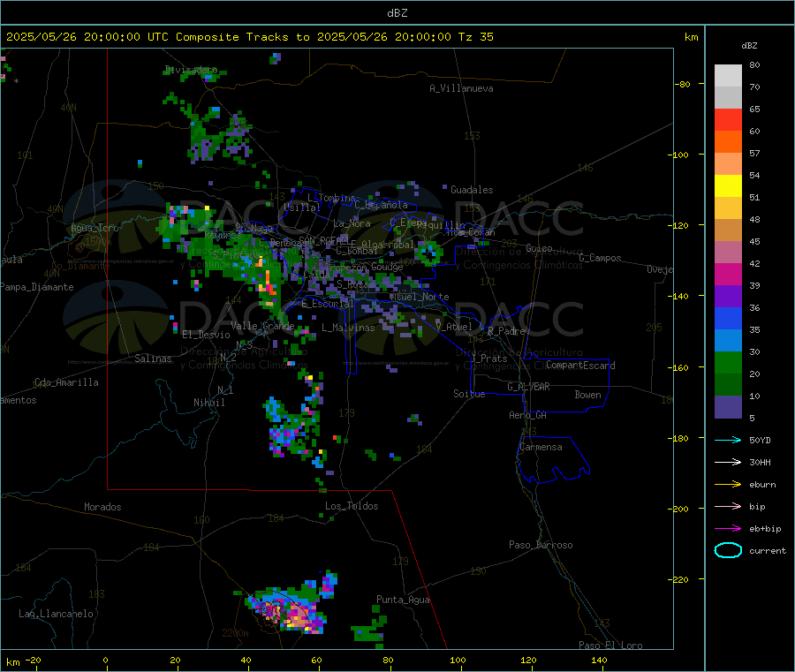Click the 100 km x-axis tick
Screen dimensions: 795x672
click(x=458, y=660)
